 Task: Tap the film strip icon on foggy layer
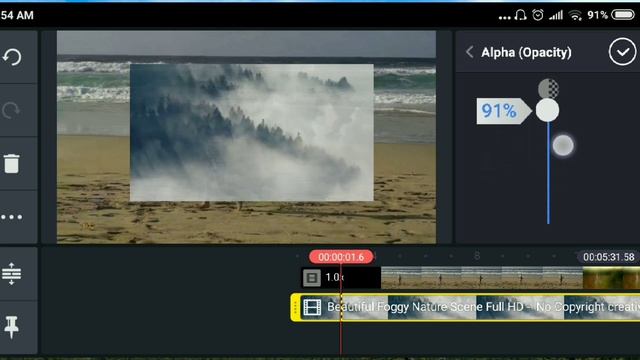312,307
